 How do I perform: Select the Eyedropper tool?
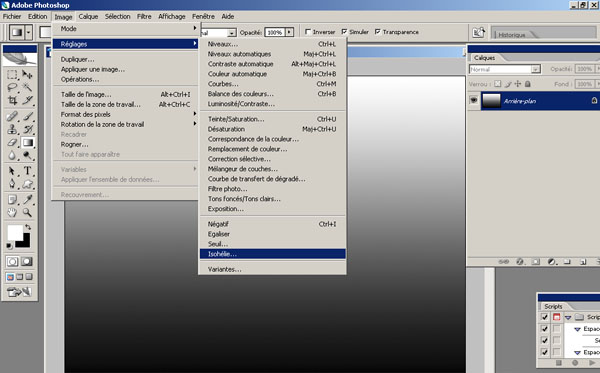pos(27,199)
